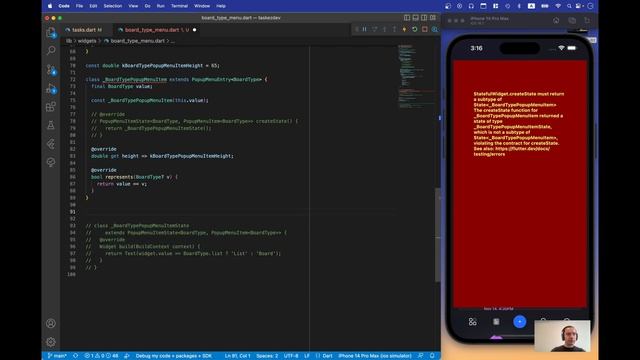Open the Run menu
The image size is (640, 360).
[161, 6]
